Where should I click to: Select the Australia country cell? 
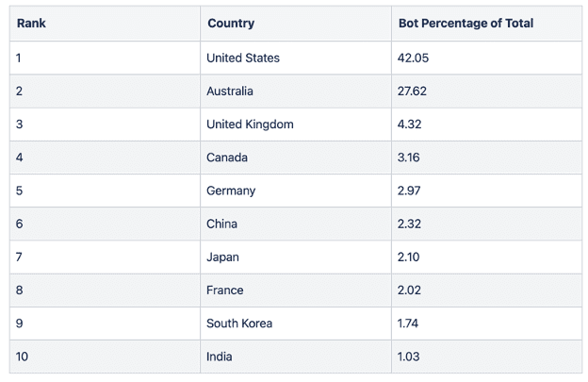(x=296, y=91)
